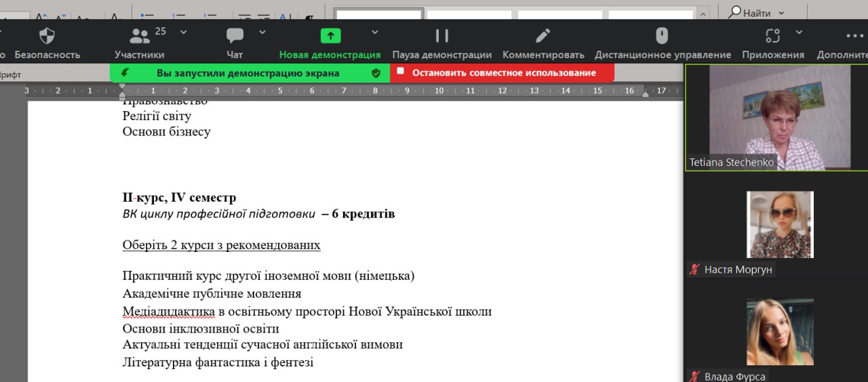Open Найти search in Word
The height and width of the screenshot is (382, 868).
750,12
